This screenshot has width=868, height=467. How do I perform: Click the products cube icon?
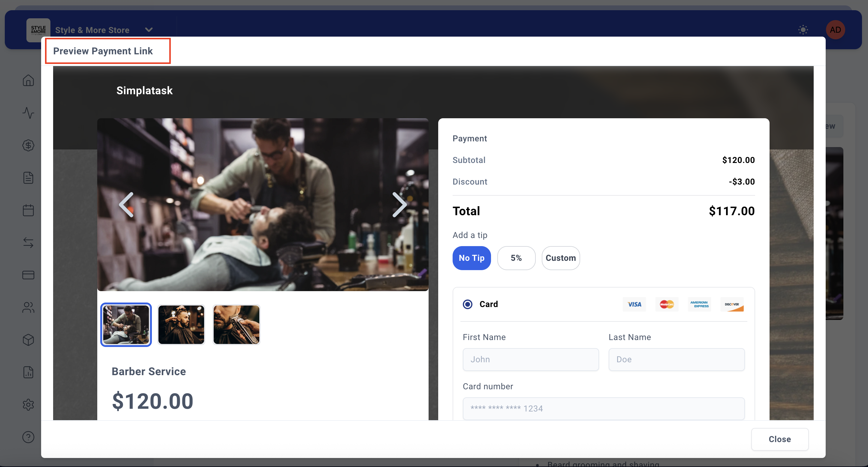(x=28, y=340)
